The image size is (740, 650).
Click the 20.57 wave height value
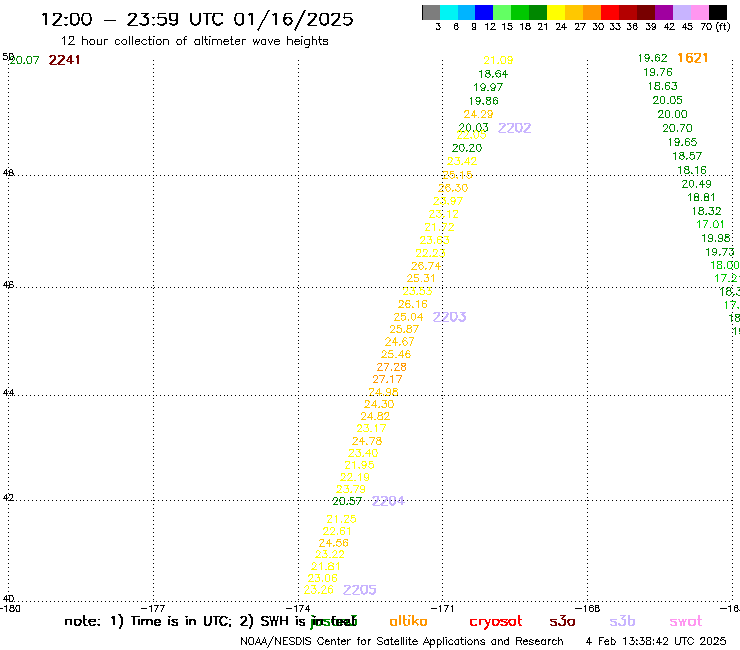(347, 501)
